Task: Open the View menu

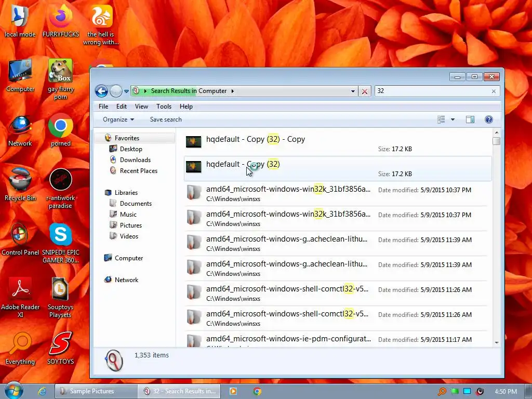Action: (141, 107)
